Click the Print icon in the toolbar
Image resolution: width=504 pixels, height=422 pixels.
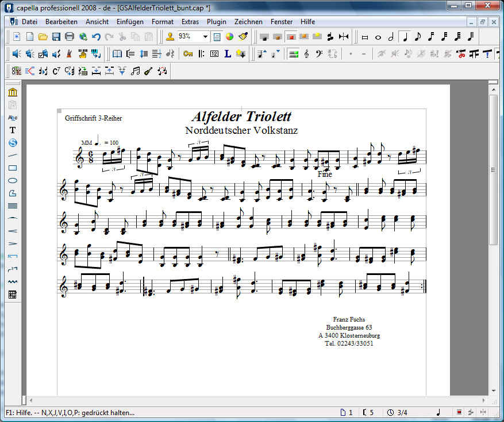pyautogui.click(x=70, y=37)
